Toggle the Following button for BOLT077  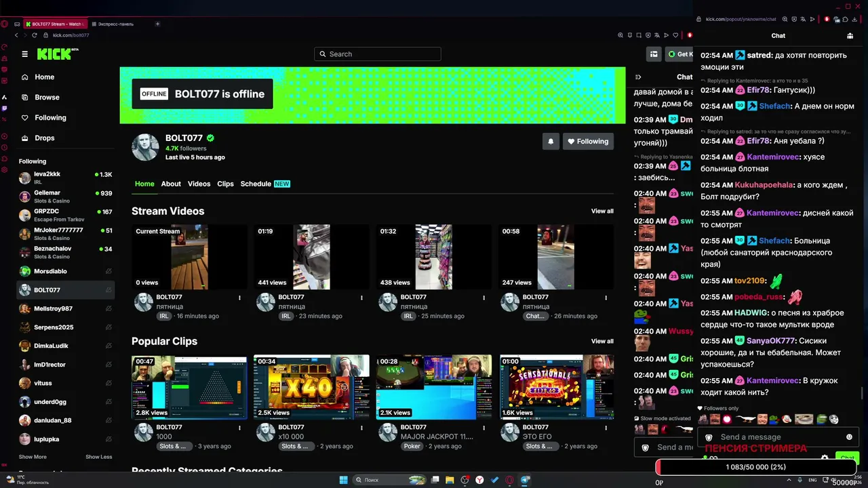point(588,142)
